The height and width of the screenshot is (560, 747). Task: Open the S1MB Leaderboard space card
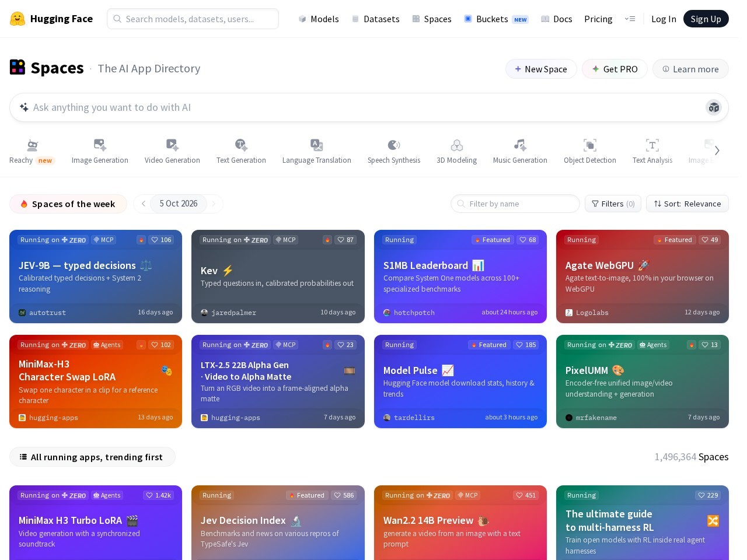tap(460, 276)
